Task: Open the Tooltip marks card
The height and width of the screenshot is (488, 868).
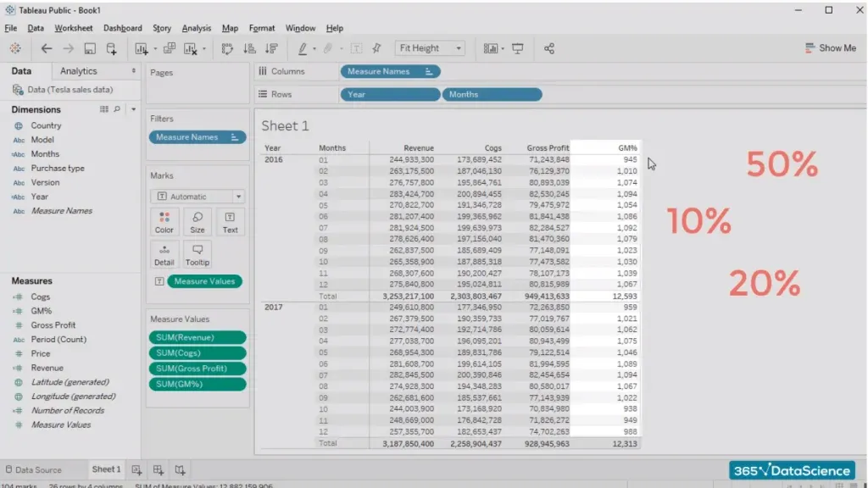Action: click(197, 254)
